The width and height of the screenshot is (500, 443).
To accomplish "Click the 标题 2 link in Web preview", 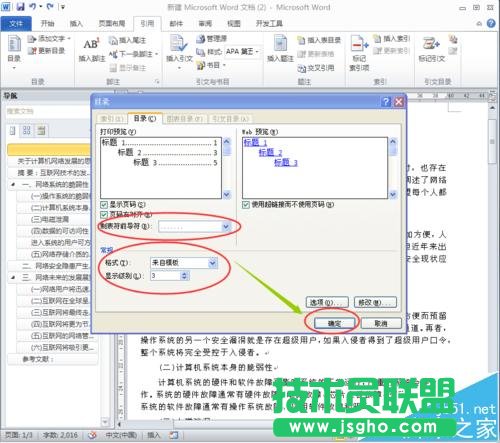I will [270, 153].
